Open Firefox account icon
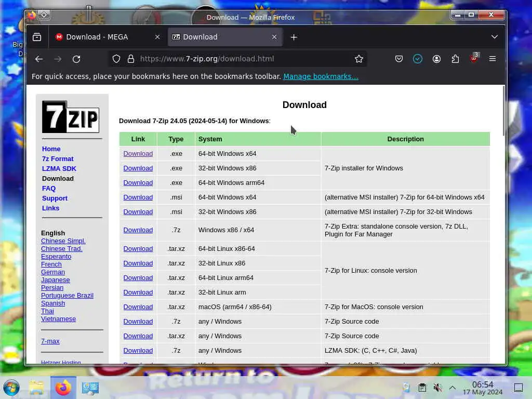The width and height of the screenshot is (532, 399). click(x=436, y=59)
